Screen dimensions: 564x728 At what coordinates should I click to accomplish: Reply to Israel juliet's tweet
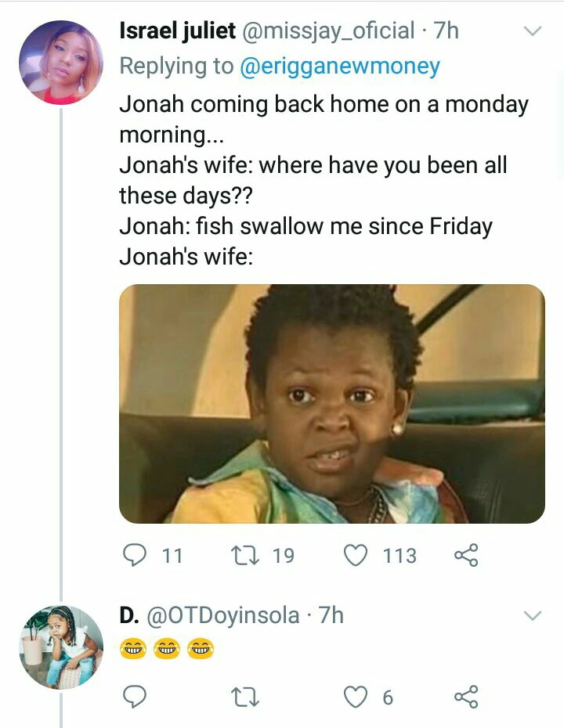[136, 556]
